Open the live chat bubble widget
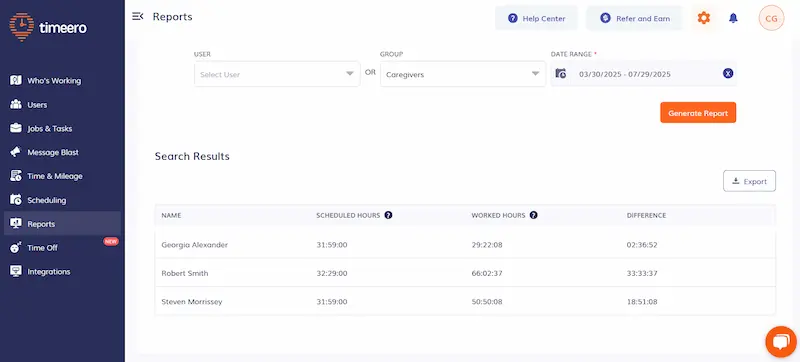The width and height of the screenshot is (800, 362). (x=781, y=342)
